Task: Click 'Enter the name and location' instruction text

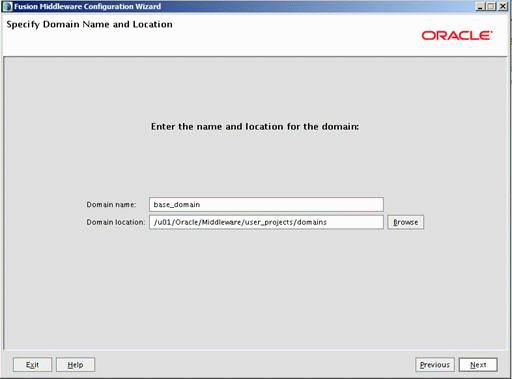Action: 255,127
